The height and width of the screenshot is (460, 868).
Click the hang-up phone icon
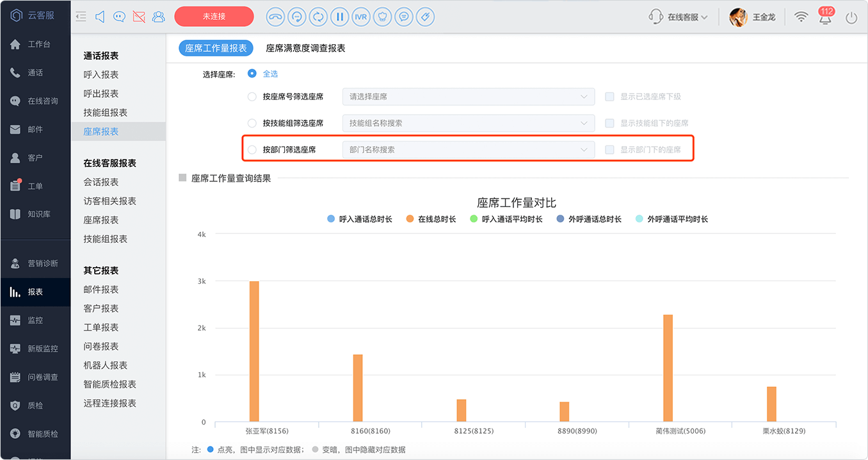[x=276, y=17]
